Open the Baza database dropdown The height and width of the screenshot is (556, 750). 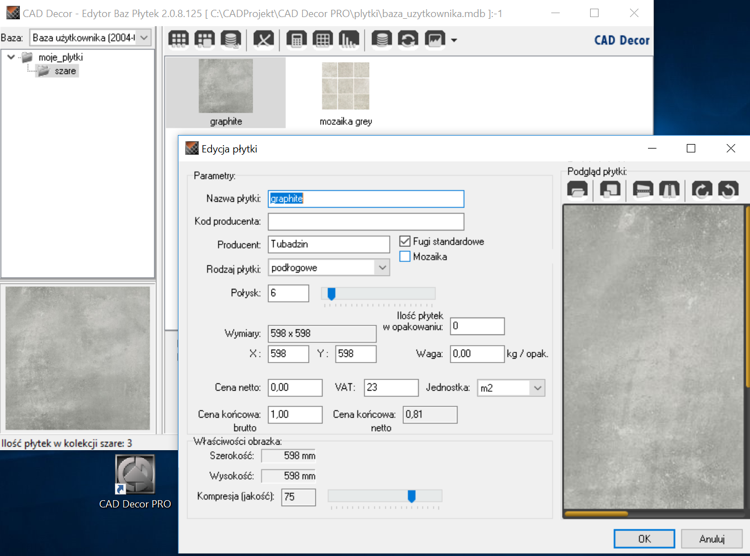click(144, 38)
